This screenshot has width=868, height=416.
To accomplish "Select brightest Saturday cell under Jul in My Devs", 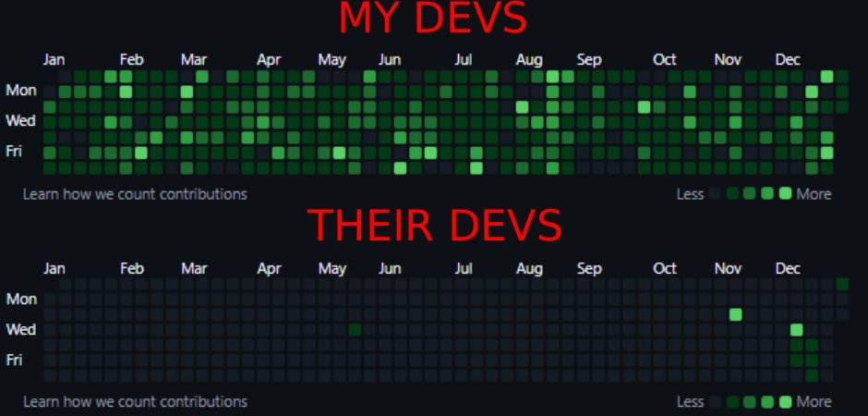I will (476, 168).
